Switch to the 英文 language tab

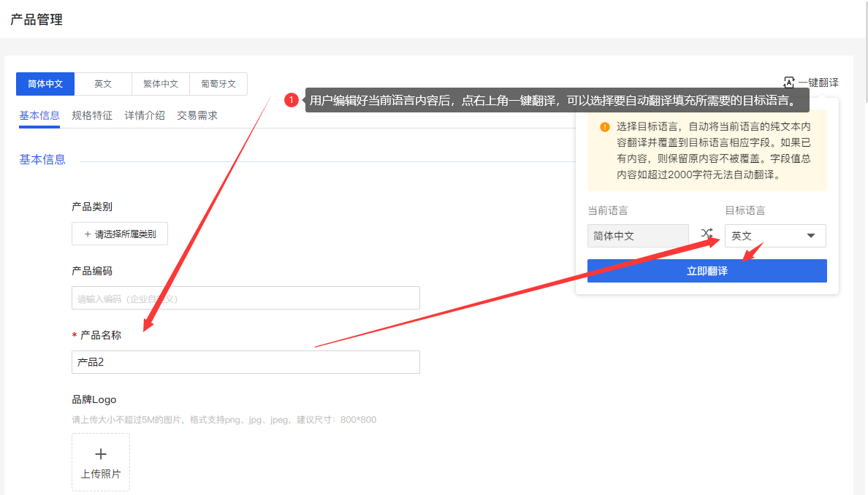pos(103,83)
